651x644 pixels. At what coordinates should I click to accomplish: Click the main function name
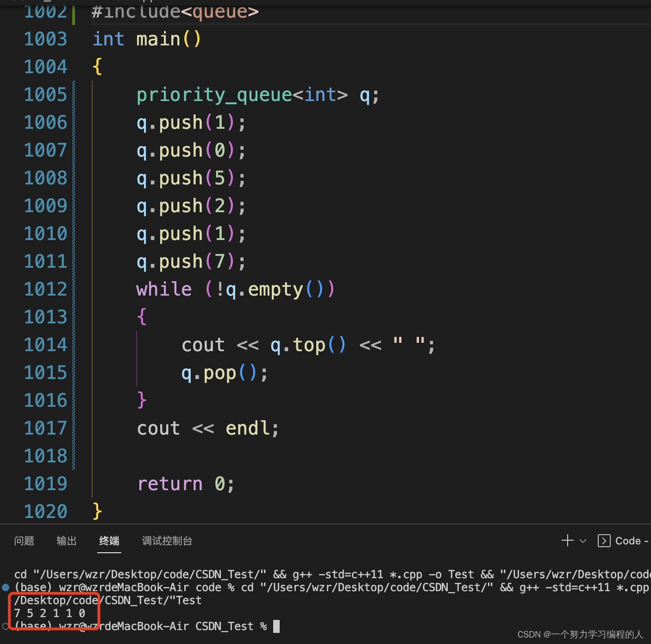tap(158, 39)
